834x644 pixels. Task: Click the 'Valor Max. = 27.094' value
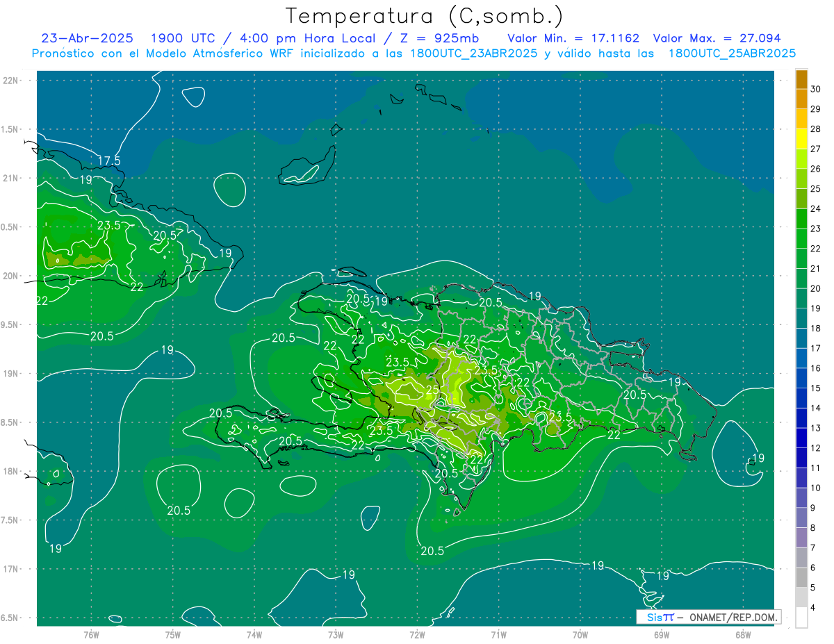pyautogui.click(x=717, y=38)
